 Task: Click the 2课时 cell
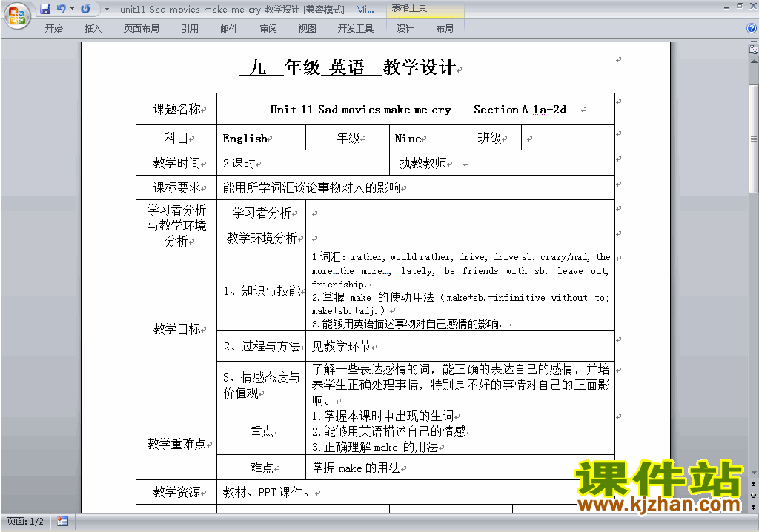tap(303, 163)
